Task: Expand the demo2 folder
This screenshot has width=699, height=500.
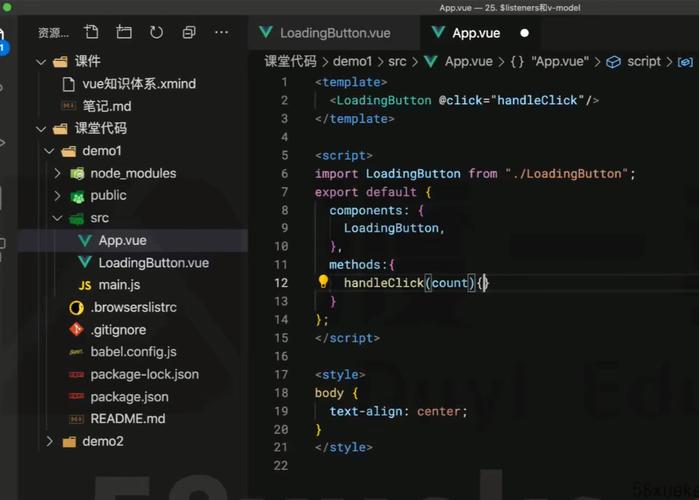Action: click(x=49, y=441)
